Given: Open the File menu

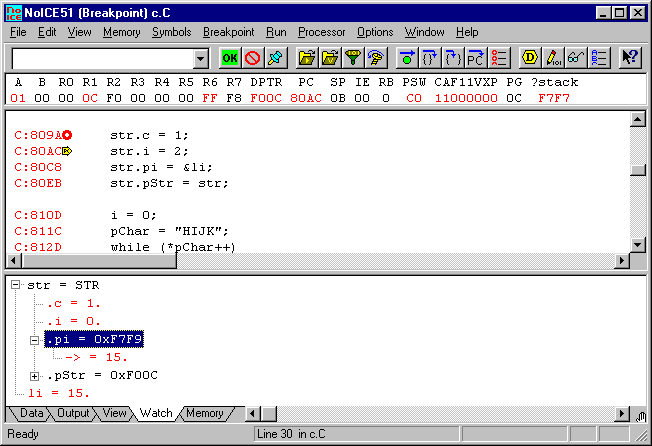Looking at the screenshot, I should [18, 32].
